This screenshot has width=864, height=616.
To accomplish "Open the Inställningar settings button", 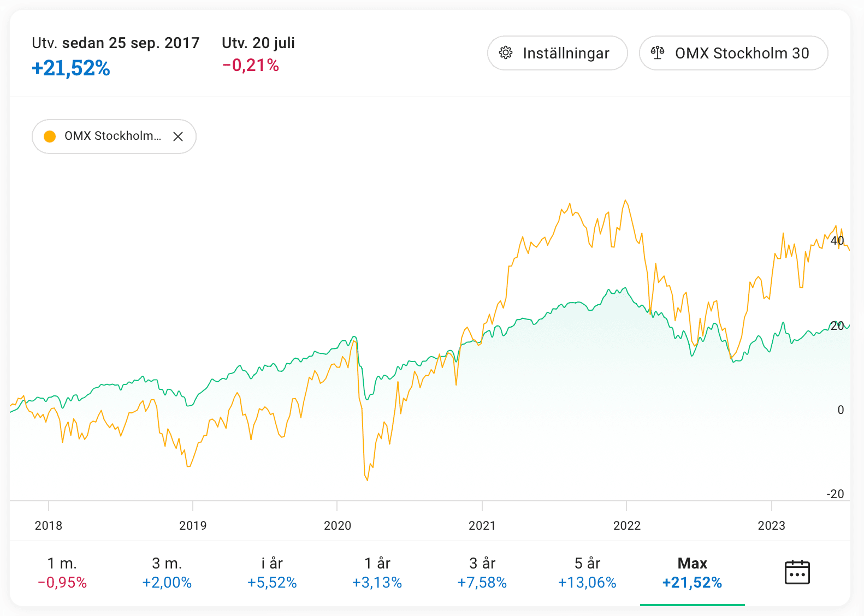I will [x=557, y=53].
